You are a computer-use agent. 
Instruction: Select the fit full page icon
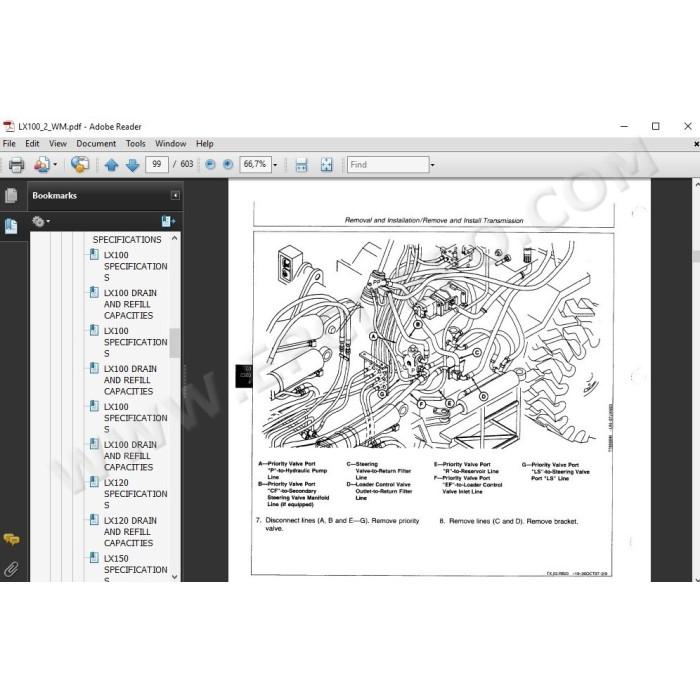pyautogui.click(x=326, y=165)
